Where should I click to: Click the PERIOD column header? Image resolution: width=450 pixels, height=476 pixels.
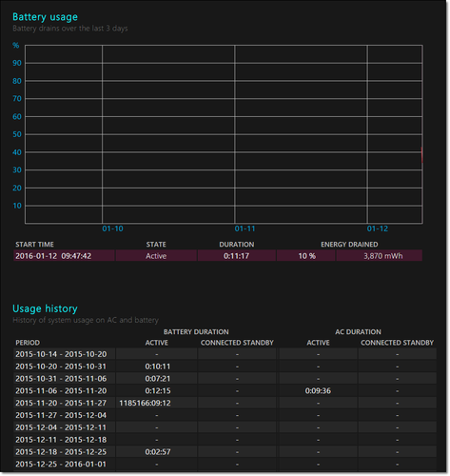[x=28, y=343]
